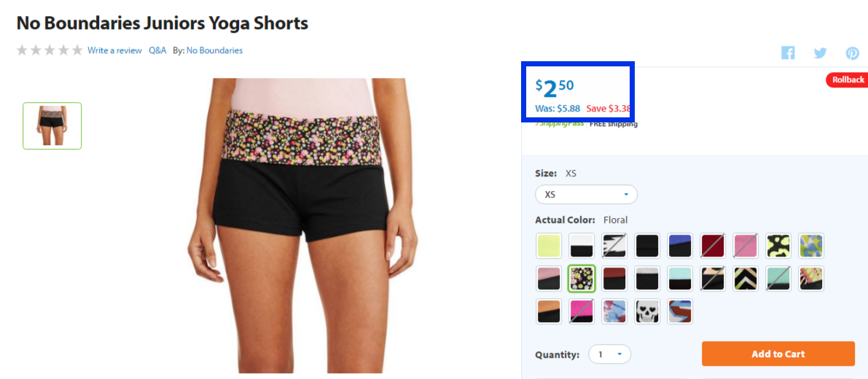The image size is (868, 379).
Task: Pick the black and yellow chevron swatch
Action: [746, 278]
